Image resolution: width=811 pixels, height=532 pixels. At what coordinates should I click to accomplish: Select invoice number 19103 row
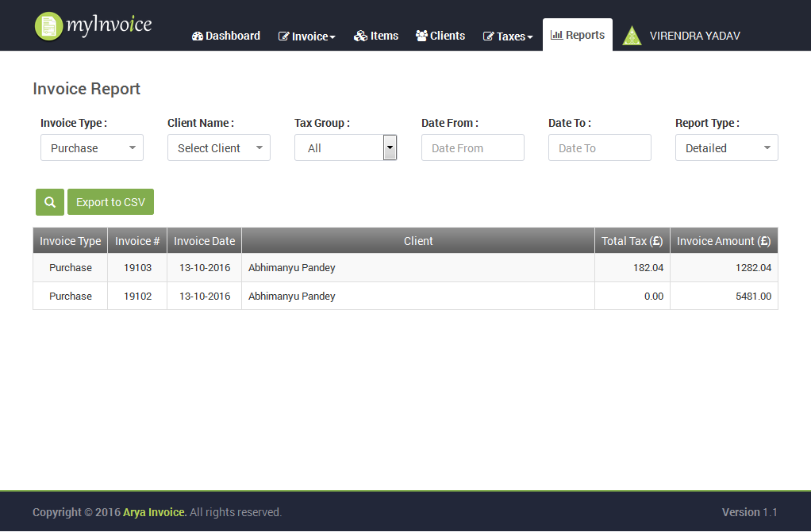pyautogui.click(x=137, y=268)
